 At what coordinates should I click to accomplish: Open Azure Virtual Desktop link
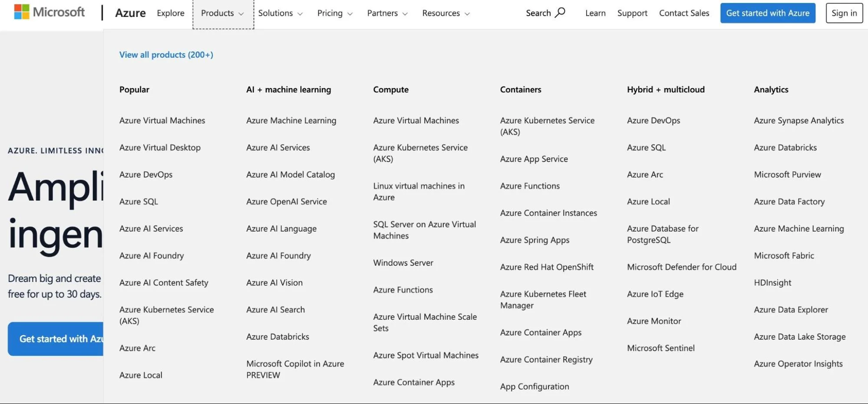(x=160, y=148)
